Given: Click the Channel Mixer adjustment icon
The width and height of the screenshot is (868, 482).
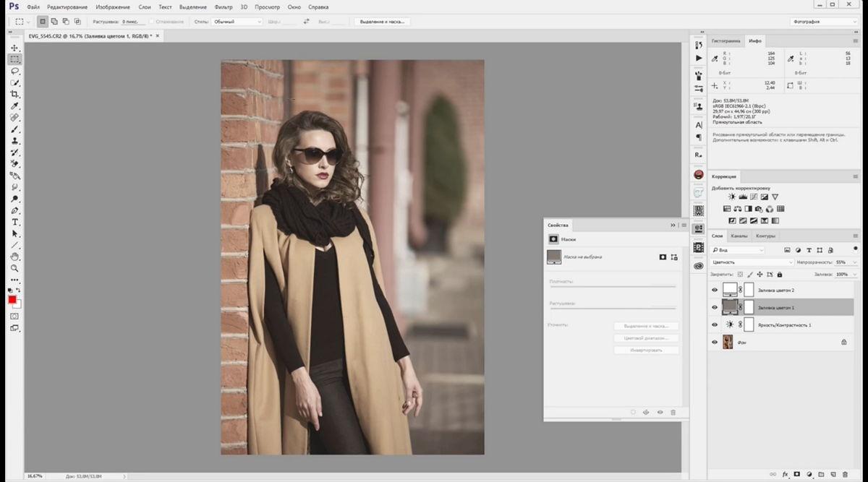Looking at the screenshot, I should tap(770, 209).
